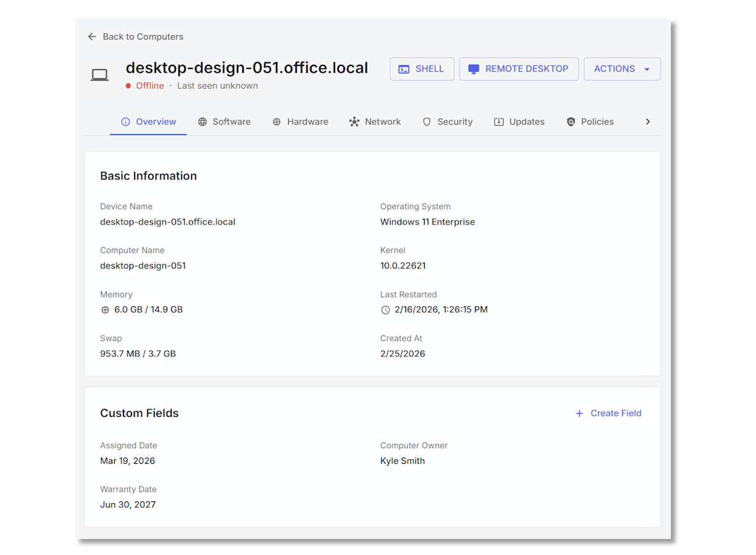Click the Create Field link
The height and width of the screenshot is (555, 756).
point(609,413)
